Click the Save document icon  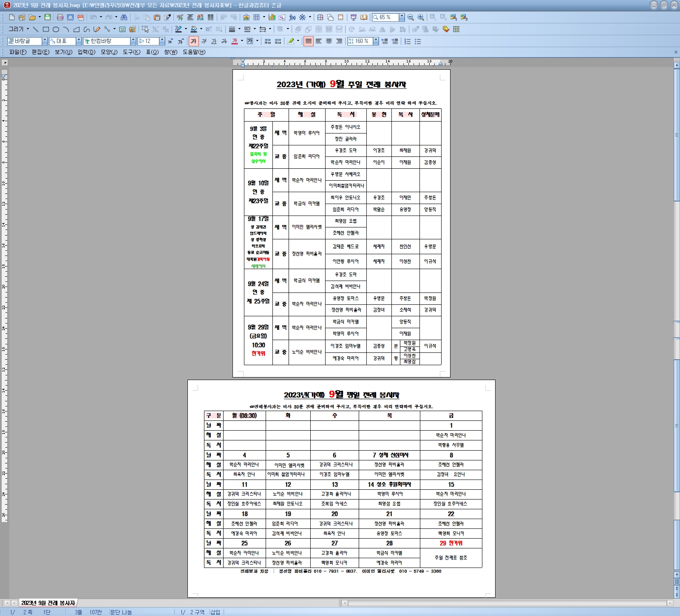(x=48, y=17)
